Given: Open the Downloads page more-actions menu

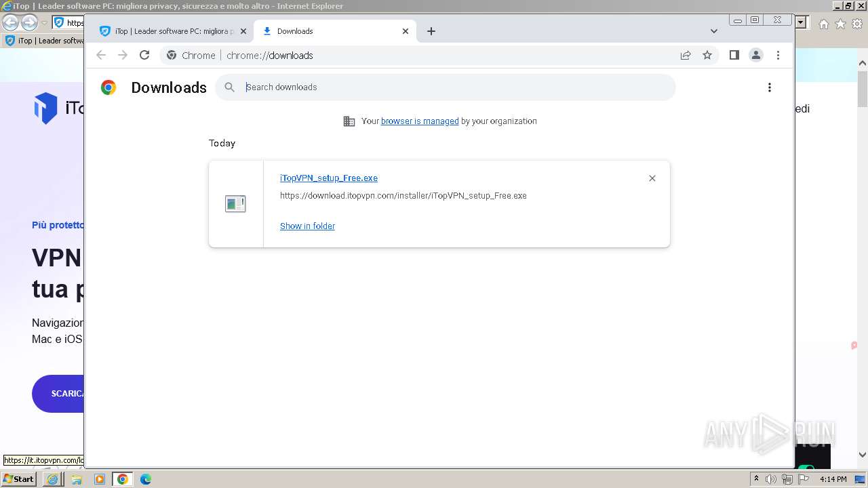Looking at the screenshot, I should tap(769, 87).
